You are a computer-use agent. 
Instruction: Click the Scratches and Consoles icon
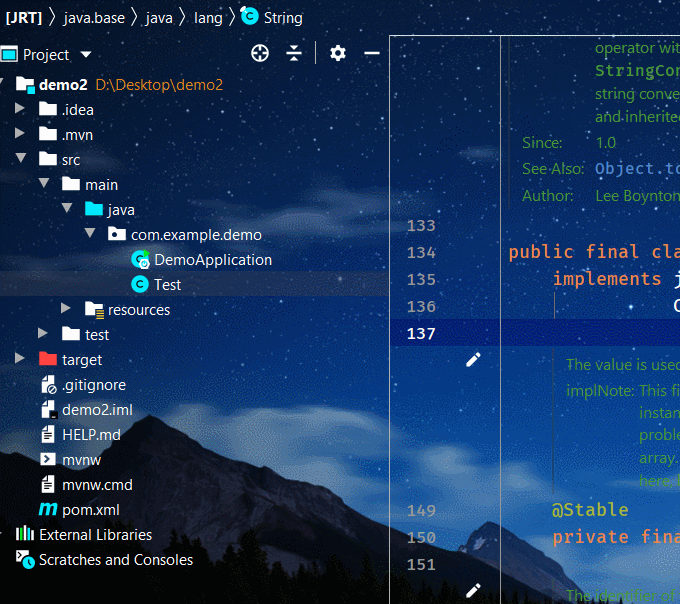pyautogui.click(x=25, y=559)
